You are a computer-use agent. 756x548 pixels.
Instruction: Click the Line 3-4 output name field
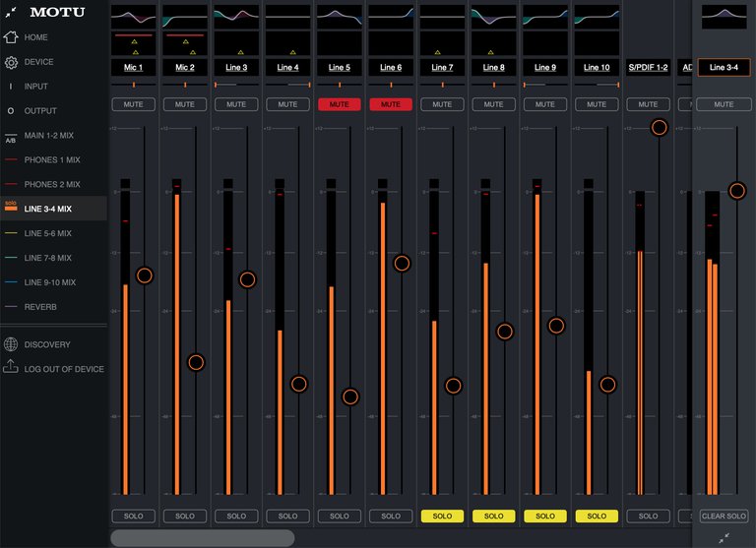(x=724, y=68)
